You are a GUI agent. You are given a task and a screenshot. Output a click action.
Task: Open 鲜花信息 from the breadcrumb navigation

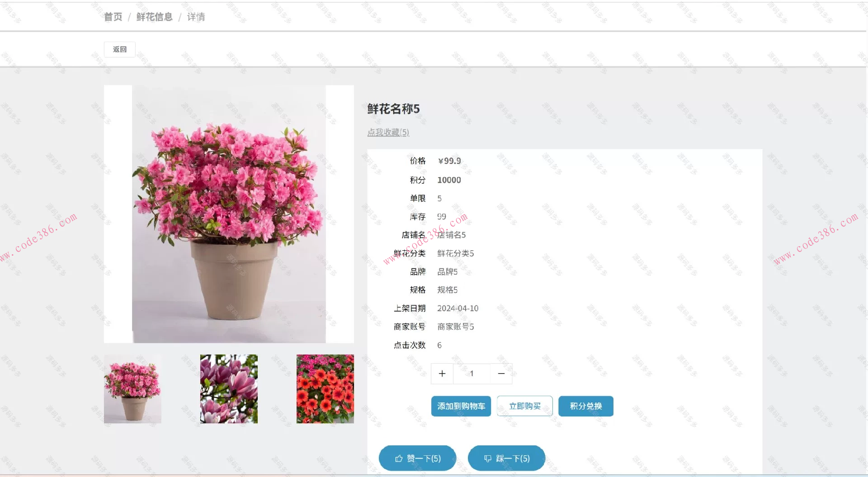[x=154, y=17]
